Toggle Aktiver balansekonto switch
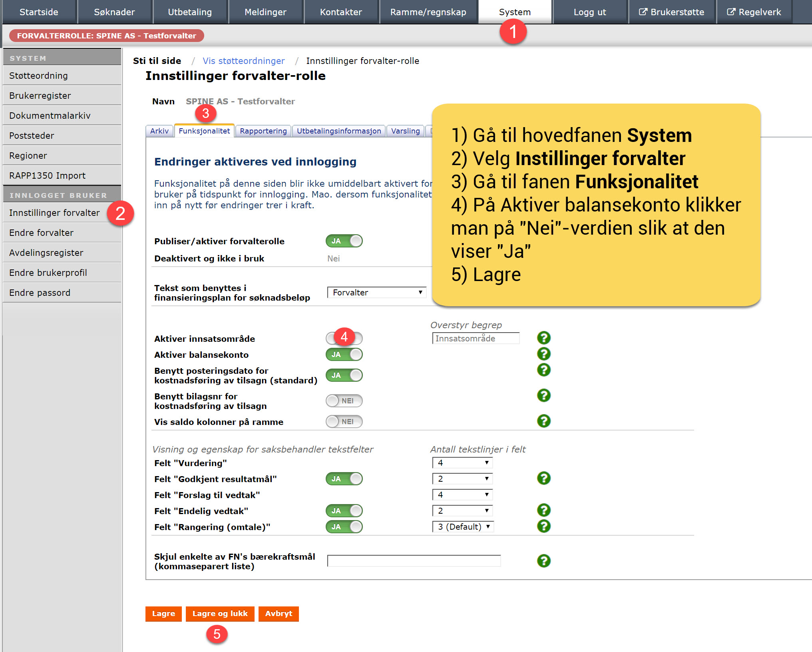Viewport: 812px width, 652px height. pyautogui.click(x=344, y=355)
